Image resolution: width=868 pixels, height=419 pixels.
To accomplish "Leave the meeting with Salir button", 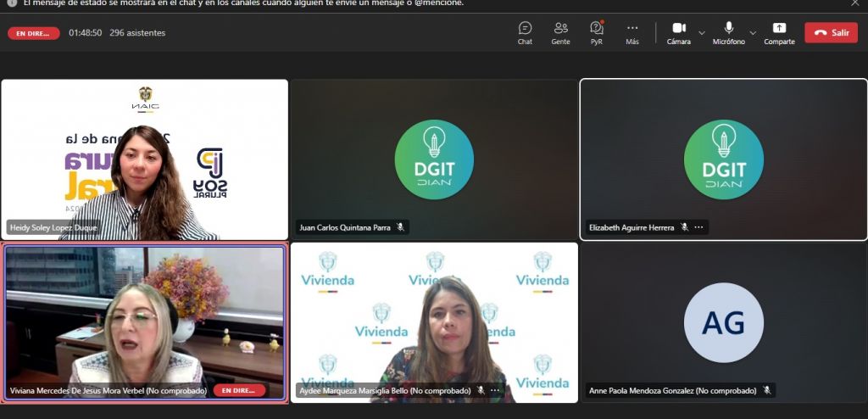I will (831, 33).
